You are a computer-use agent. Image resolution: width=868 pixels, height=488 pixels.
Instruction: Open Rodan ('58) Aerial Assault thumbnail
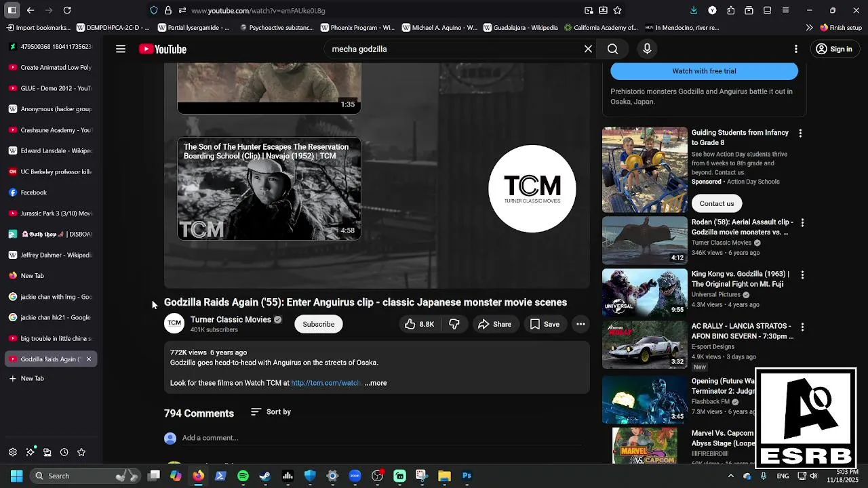645,240
